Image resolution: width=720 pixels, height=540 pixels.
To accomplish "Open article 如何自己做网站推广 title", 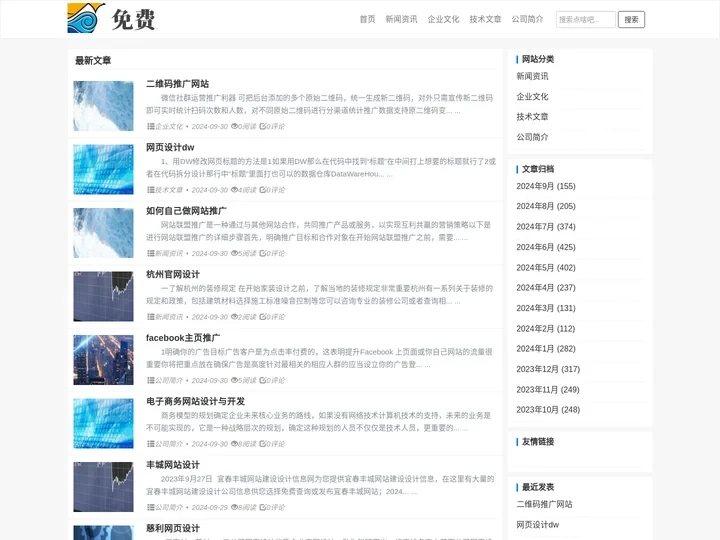I will coord(186,211).
